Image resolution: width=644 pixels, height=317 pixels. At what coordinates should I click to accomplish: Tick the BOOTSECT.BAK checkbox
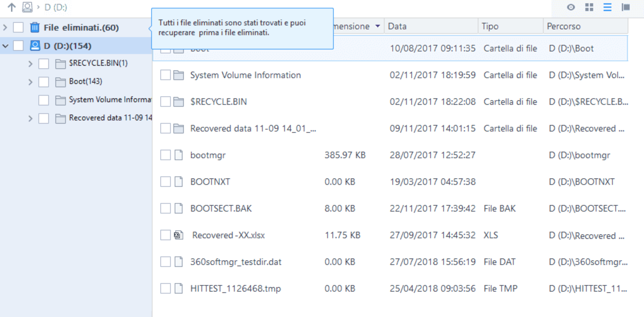(x=165, y=208)
